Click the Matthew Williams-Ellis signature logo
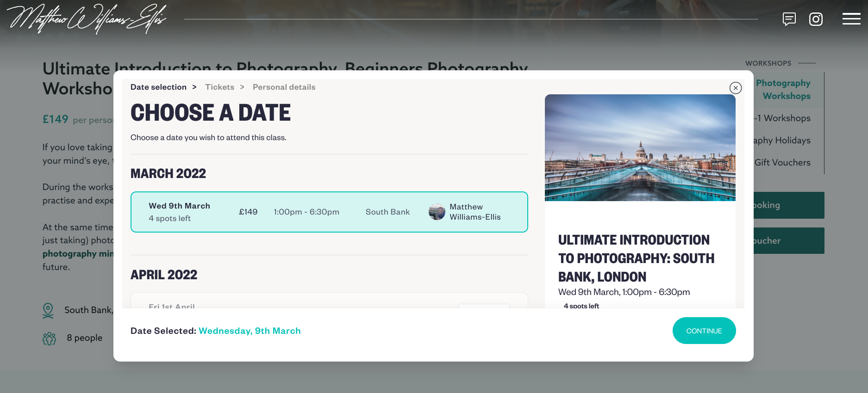Screen dimensions: 868x393 point(87,19)
